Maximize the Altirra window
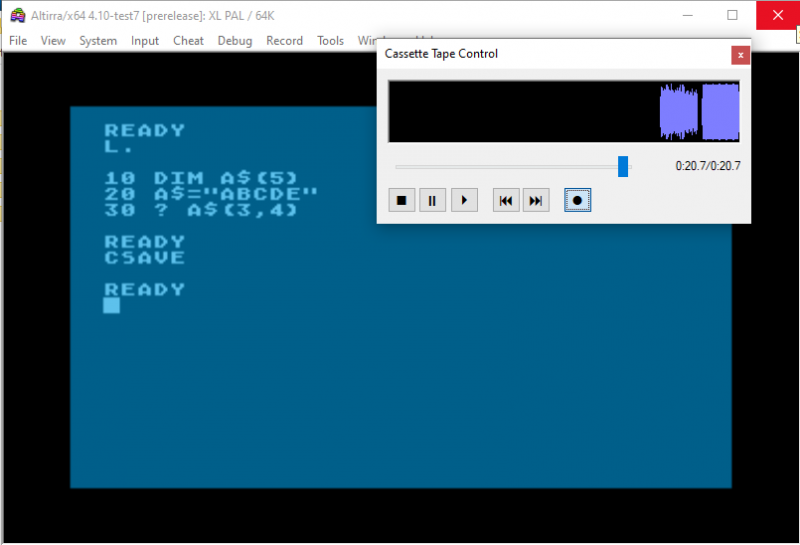The width and height of the screenshot is (800, 545). [x=732, y=15]
